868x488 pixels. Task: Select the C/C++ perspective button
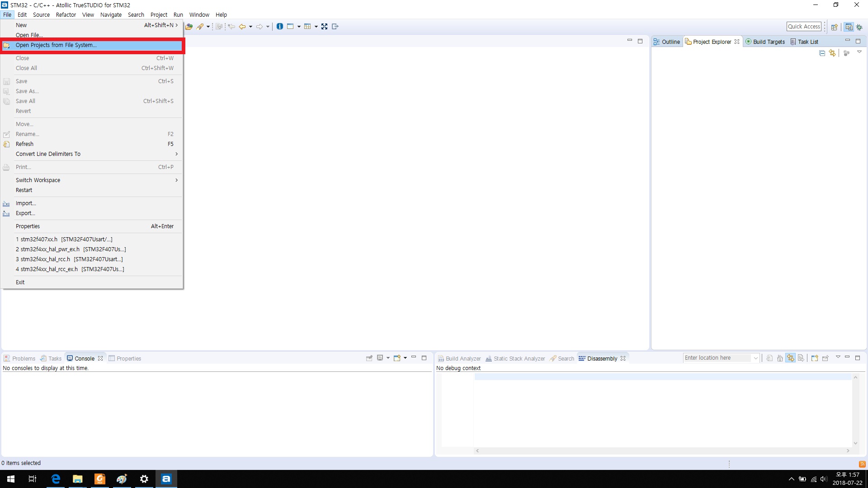coord(849,27)
